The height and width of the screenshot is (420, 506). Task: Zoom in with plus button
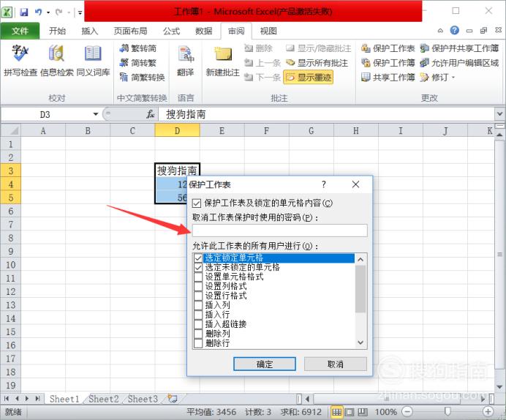[488, 412]
